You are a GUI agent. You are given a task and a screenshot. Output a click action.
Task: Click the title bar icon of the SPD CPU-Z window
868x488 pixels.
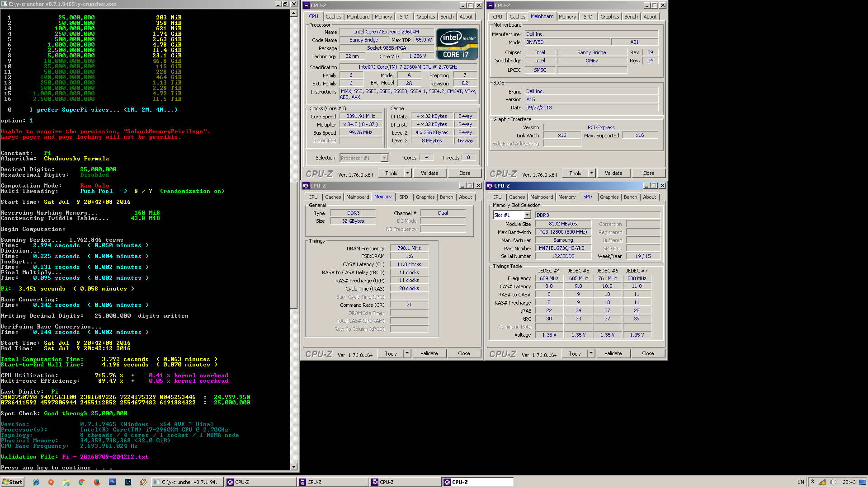(490, 186)
